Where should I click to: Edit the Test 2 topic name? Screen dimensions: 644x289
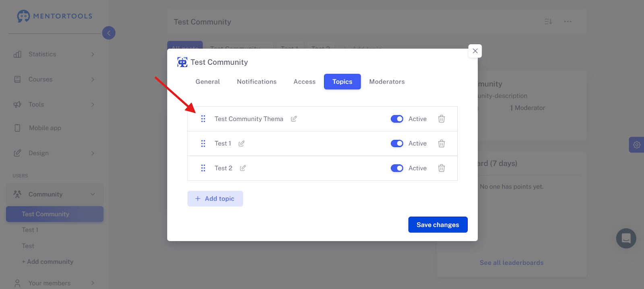click(243, 168)
